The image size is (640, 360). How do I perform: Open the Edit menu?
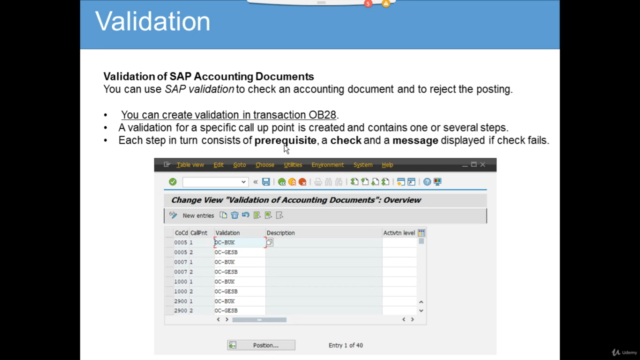pyautogui.click(x=218, y=165)
